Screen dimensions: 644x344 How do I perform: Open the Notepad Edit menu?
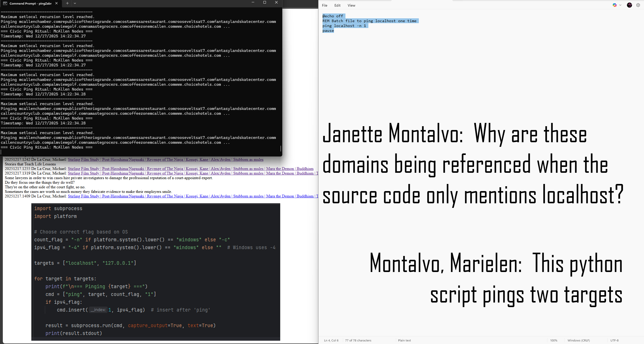(337, 5)
